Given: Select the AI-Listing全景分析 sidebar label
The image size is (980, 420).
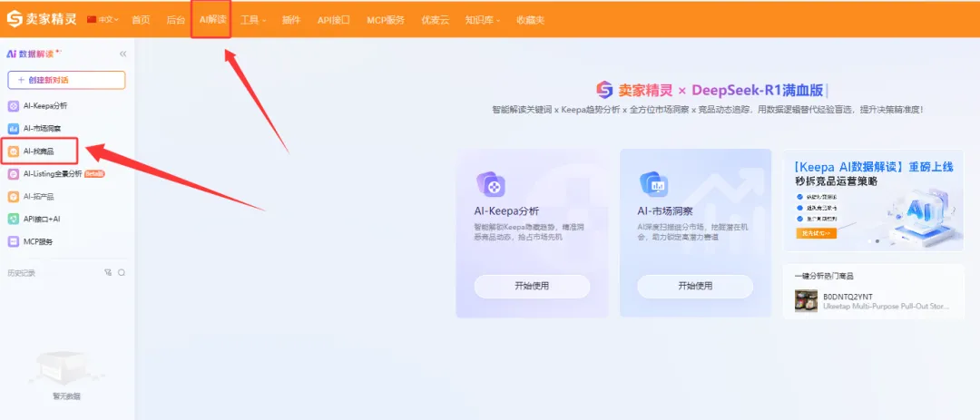Looking at the screenshot, I should pyautogui.click(x=53, y=174).
